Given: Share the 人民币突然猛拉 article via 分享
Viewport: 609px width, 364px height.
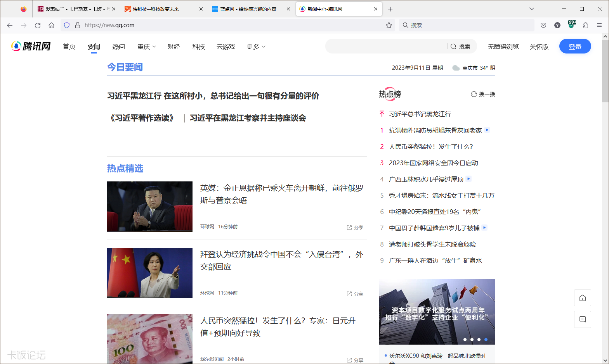Looking at the screenshot, I should [x=355, y=360].
